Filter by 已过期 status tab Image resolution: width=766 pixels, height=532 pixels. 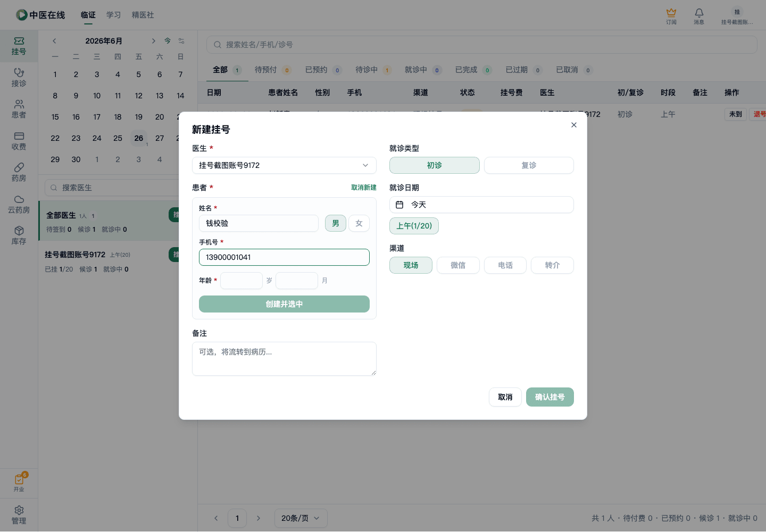coord(523,70)
